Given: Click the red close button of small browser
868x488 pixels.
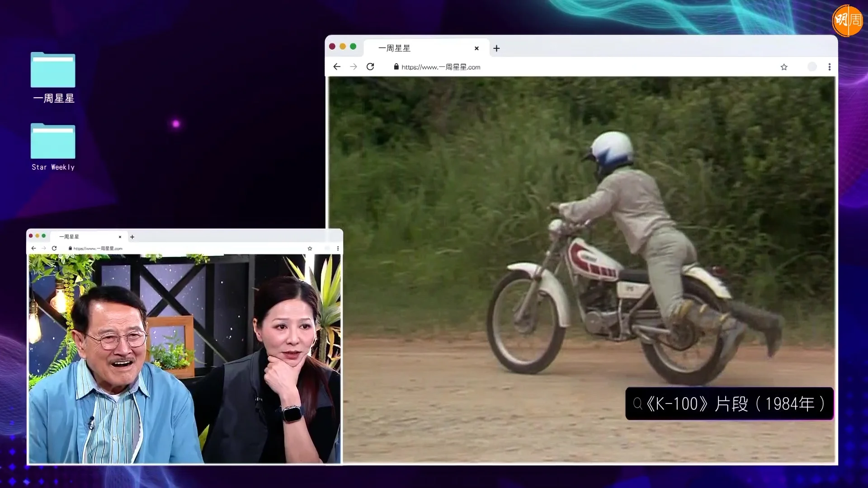Looking at the screenshot, I should (31, 236).
